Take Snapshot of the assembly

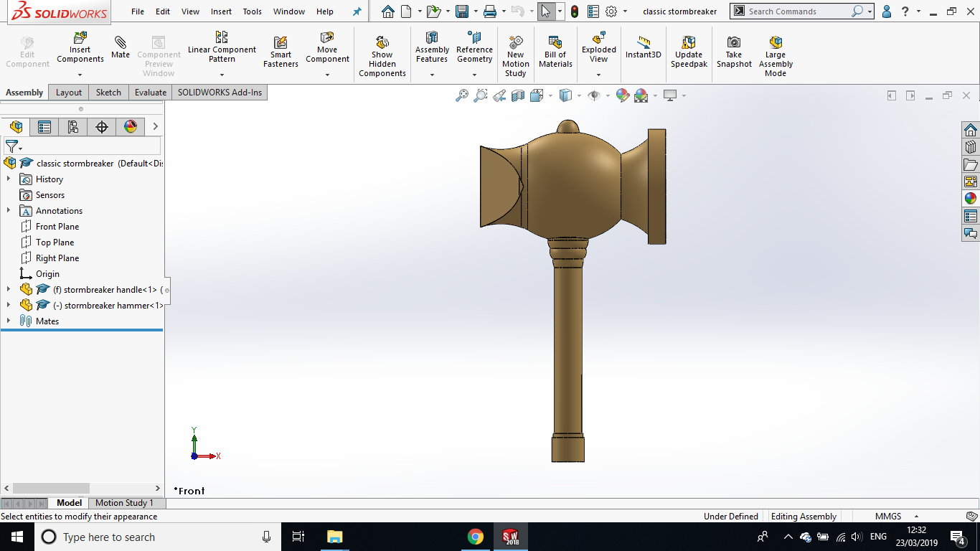pos(734,52)
